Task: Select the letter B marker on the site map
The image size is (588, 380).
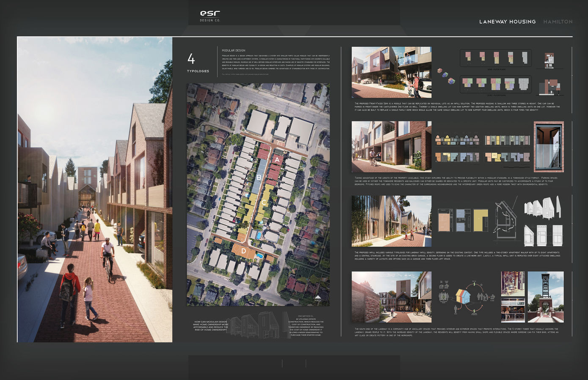Action: click(x=259, y=178)
